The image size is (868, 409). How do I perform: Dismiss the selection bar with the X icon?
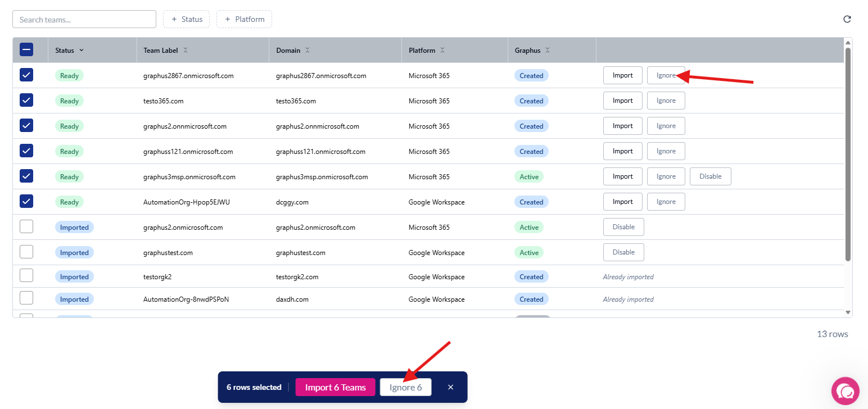tap(450, 387)
